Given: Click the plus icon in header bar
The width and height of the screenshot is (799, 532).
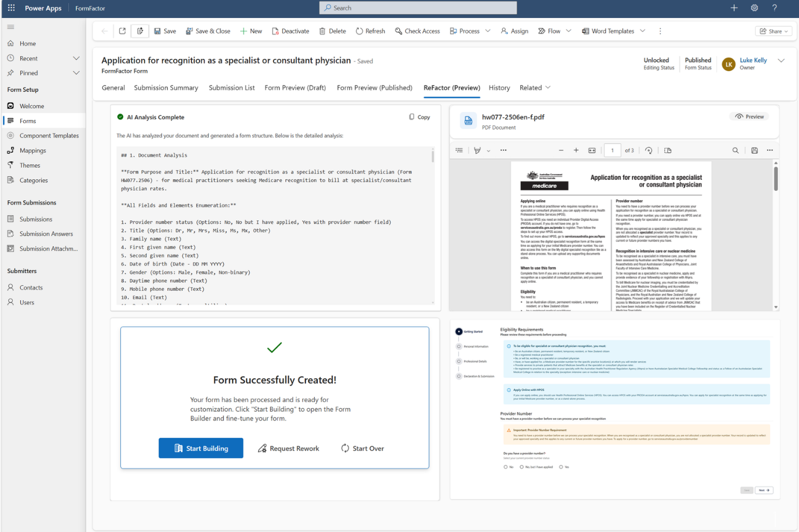Looking at the screenshot, I should 734,8.
